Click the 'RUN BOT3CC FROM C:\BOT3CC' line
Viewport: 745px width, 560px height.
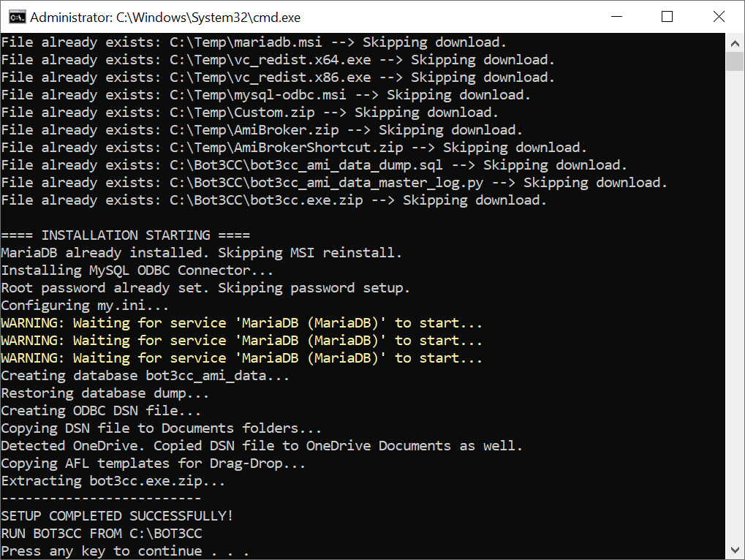[102, 534]
